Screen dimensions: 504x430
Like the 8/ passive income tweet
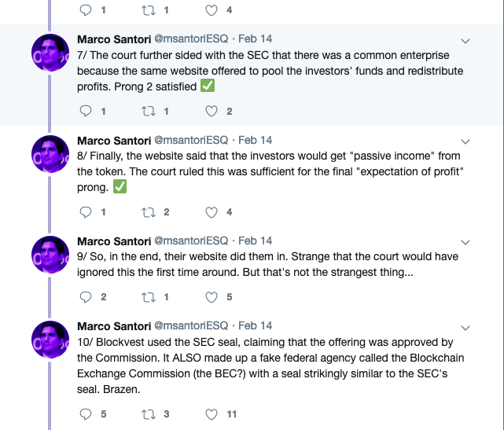[x=211, y=212]
